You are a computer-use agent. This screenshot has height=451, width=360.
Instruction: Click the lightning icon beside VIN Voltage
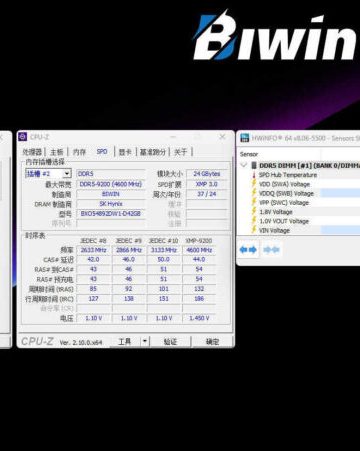click(x=254, y=230)
